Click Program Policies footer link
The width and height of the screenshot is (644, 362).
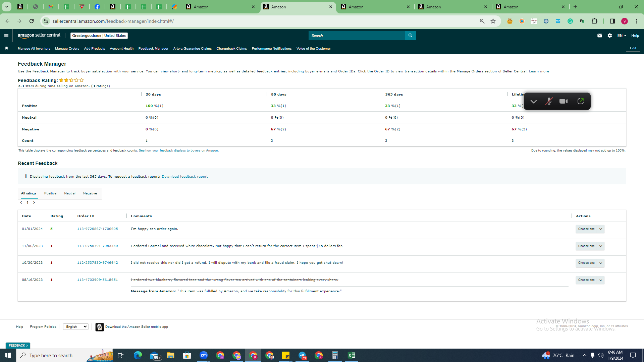(x=43, y=327)
